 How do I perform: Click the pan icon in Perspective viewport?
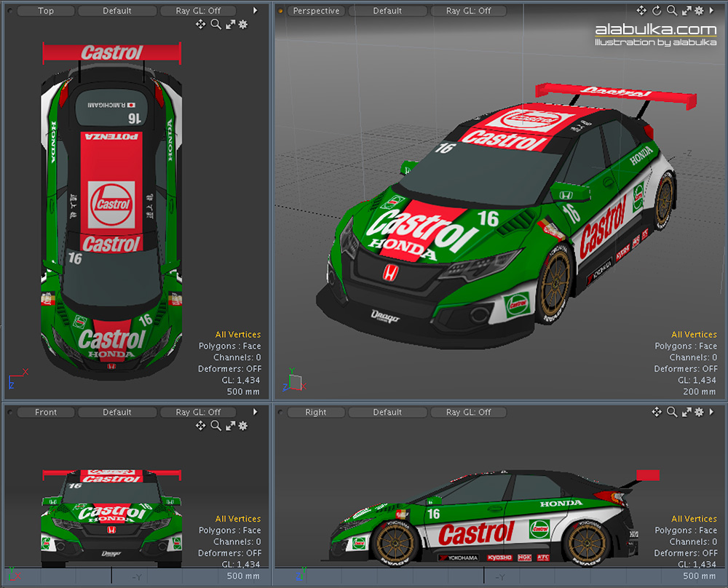tap(641, 11)
